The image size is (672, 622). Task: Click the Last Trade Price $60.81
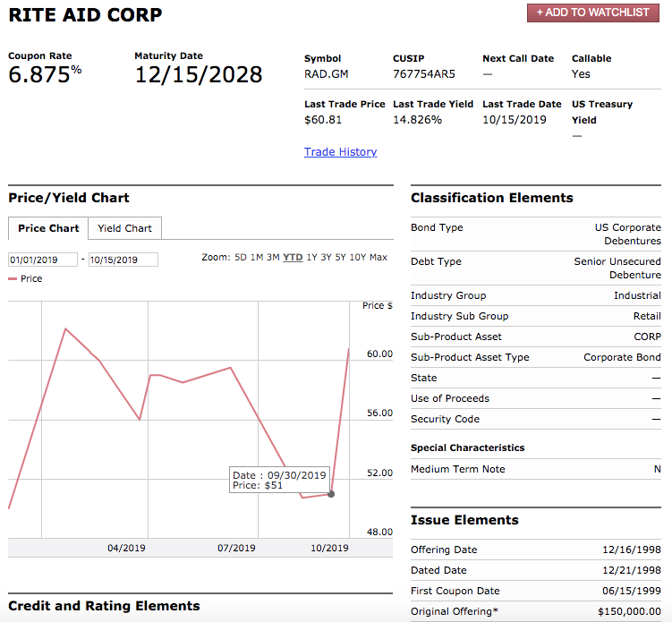coord(323,120)
